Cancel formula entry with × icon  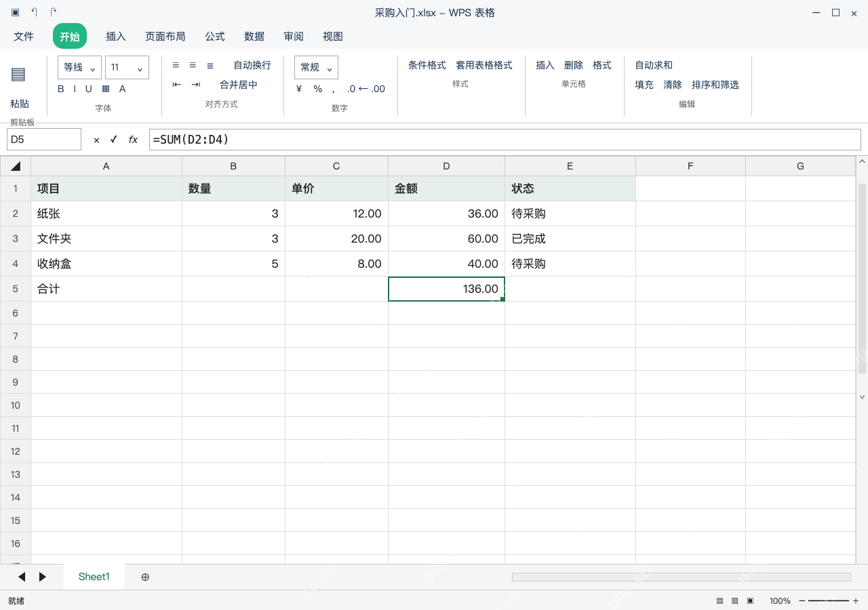[96, 140]
